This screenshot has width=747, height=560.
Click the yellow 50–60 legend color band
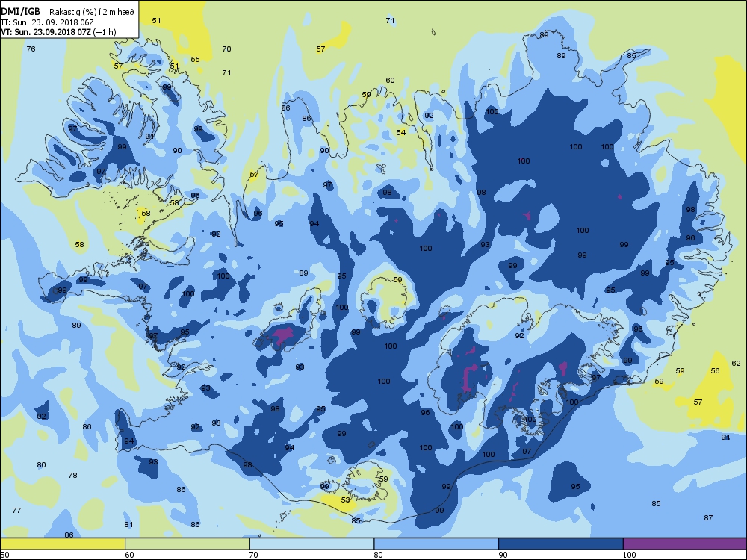63,544
